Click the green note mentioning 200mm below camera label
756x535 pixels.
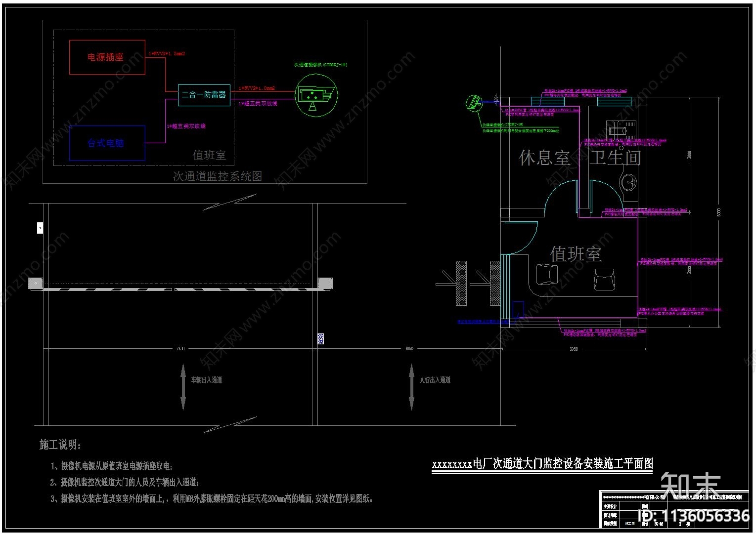[x=521, y=131]
